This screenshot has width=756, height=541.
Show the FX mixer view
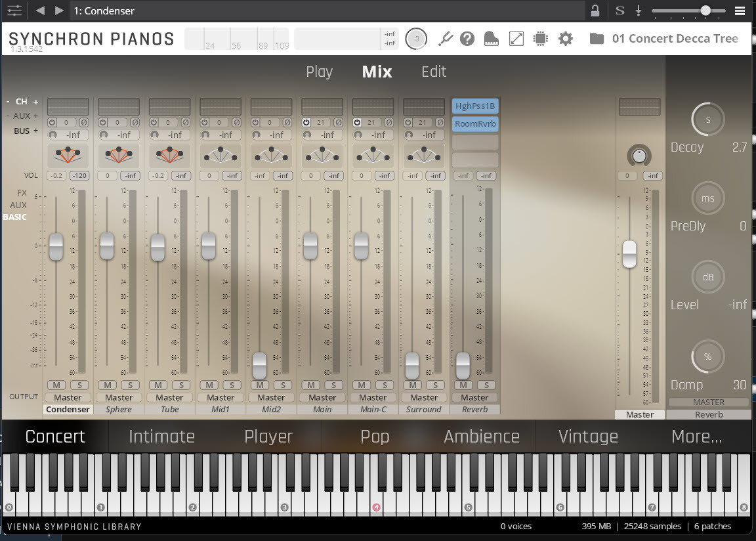tap(22, 193)
